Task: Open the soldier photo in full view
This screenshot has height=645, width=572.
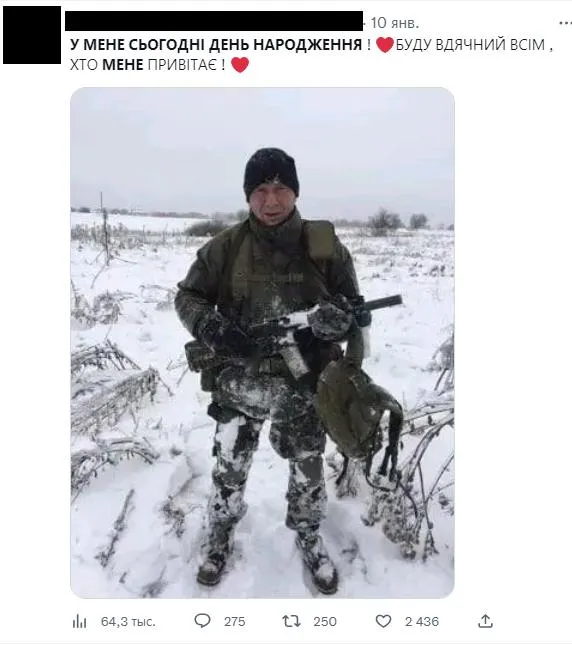Action: 262,342
